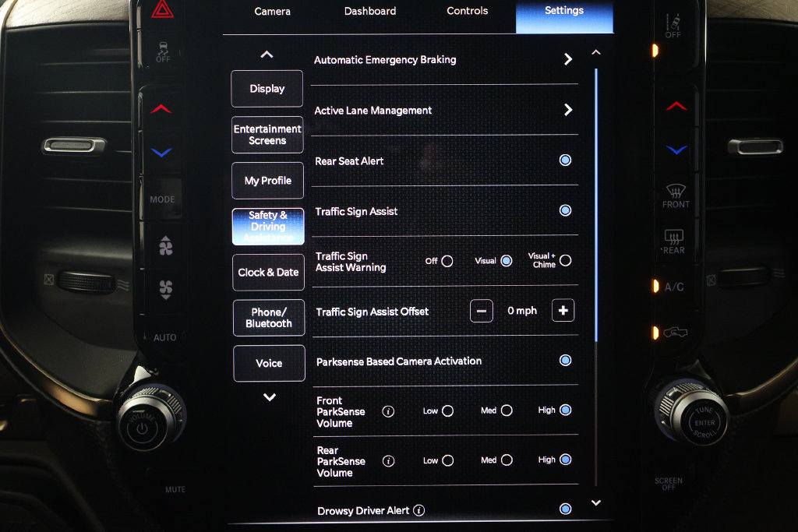The width and height of the screenshot is (798, 532).
Task: Move category list up with chevron above Display
Action: click(267, 55)
